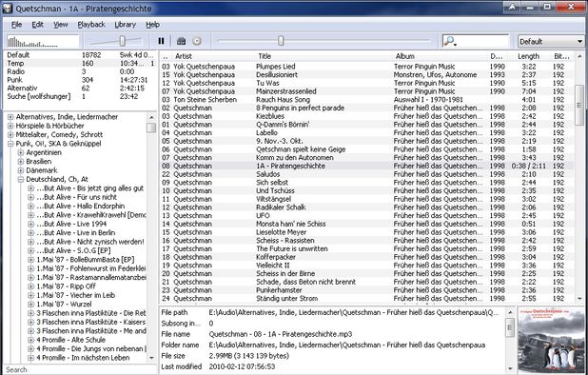Viewport: 588px width, 375px height.
Task: Click the File size property row
Action: tap(333, 356)
